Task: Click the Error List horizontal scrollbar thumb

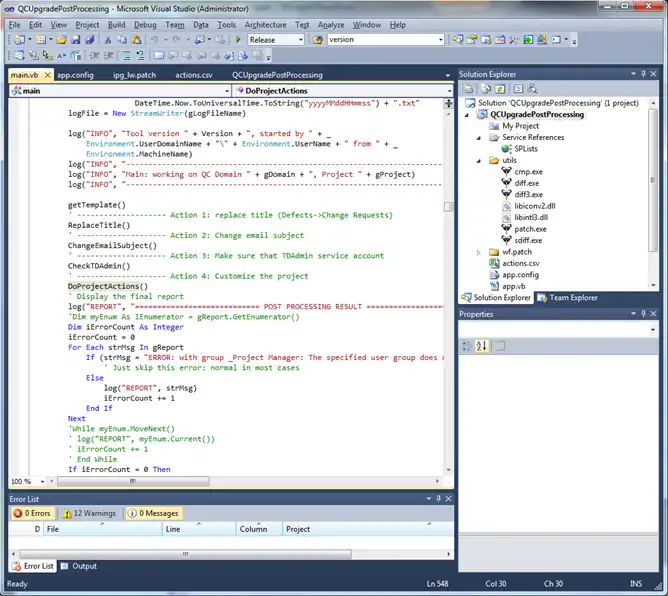Action: [185, 554]
